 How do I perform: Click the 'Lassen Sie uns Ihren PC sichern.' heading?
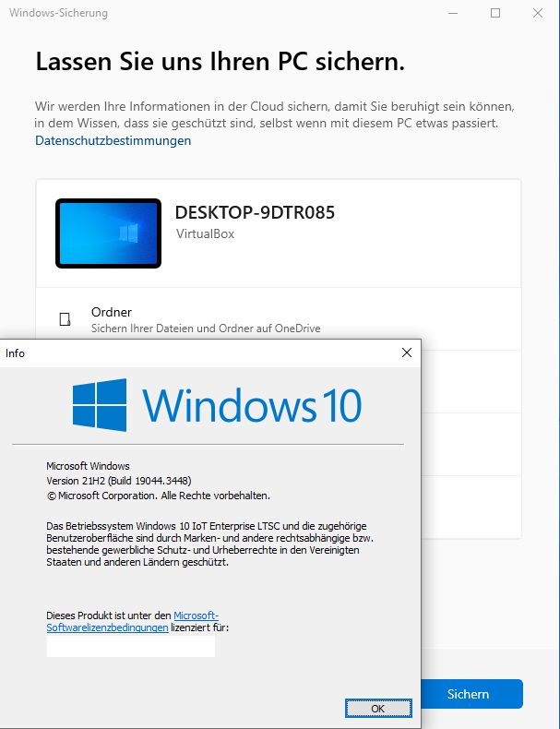pyautogui.click(x=220, y=62)
